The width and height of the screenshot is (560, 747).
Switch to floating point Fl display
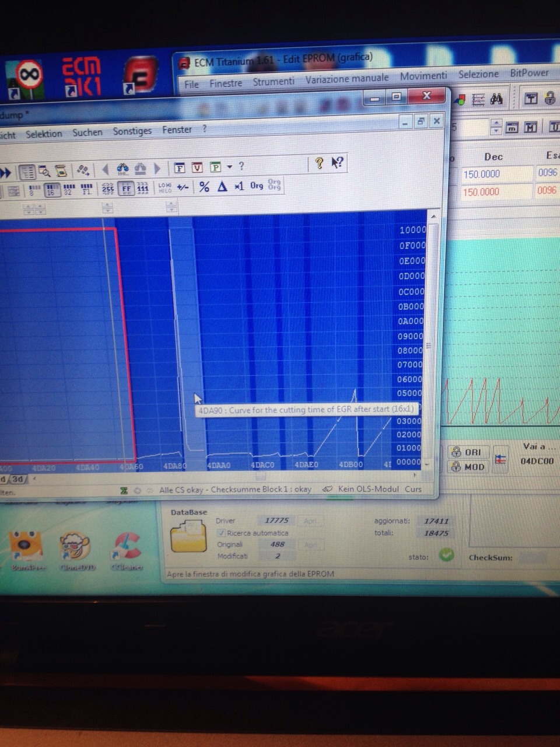[x=86, y=189]
